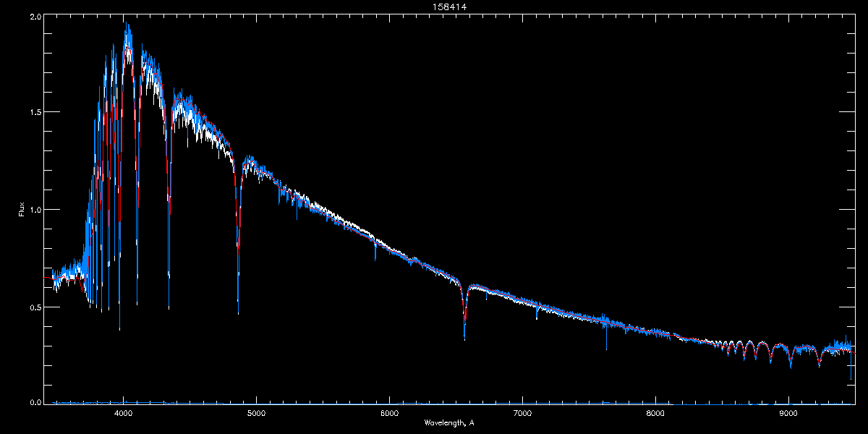Click the 8000 x-axis tick label

pyautogui.click(x=656, y=413)
